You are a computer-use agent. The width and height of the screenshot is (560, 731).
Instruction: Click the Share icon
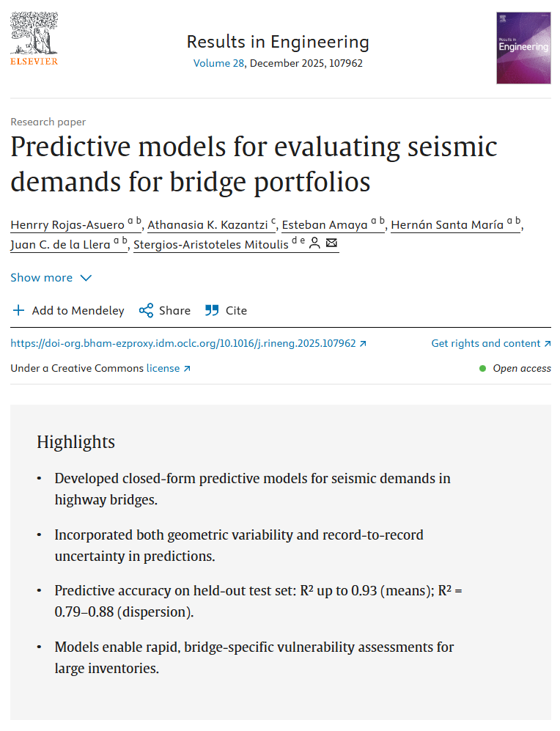pos(147,311)
